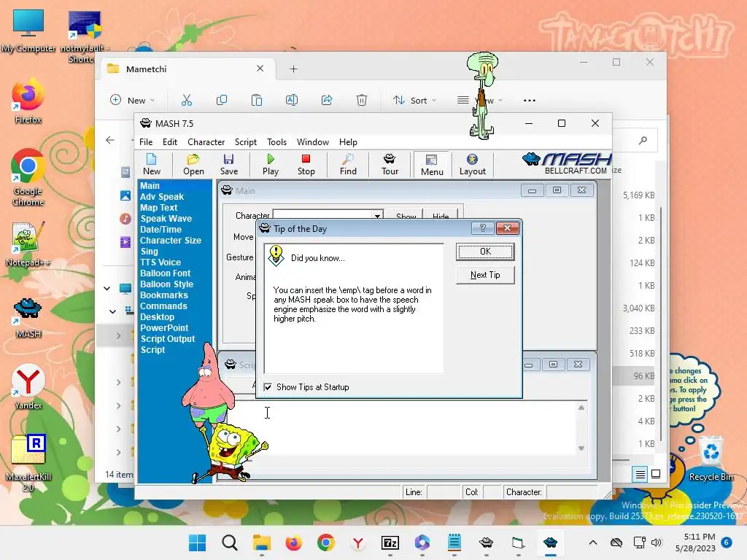This screenshot has width=747, height=560.
Task: Show the Next Tip
Action: [x=485, y=275]
